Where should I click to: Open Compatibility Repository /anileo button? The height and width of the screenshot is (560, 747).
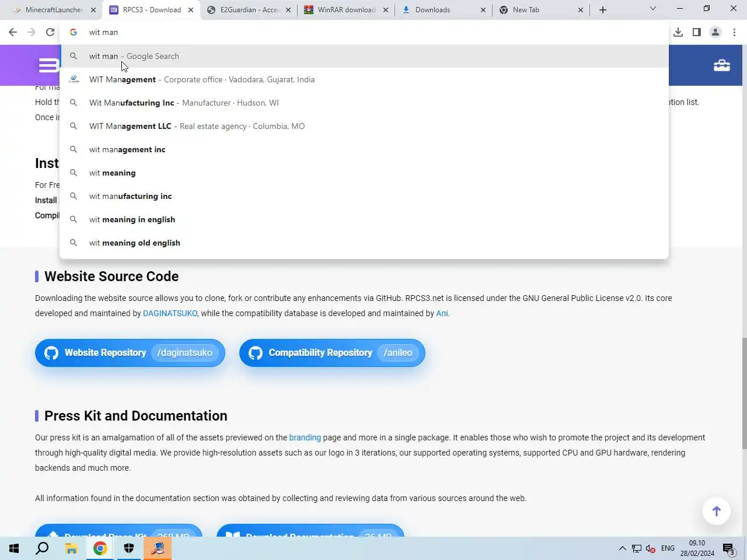tap(332, 353)
